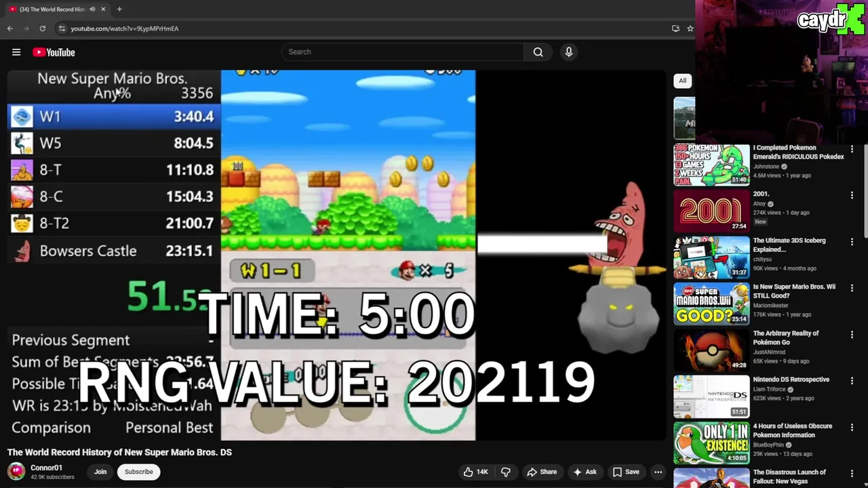The height and width of the screenshot is (488, 868).
Task: Open menu for Ultimate 3DS Iceberg video
Action: pyautogui.click(x=852, y=242)
